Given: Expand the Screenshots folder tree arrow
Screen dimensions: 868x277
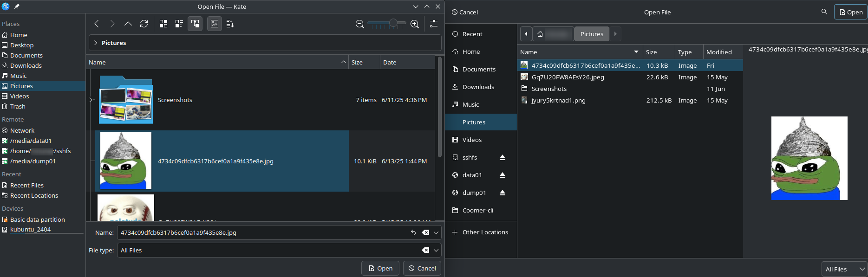Looking at the screenshot, I should pyautogui.click(x=91, y=100).
